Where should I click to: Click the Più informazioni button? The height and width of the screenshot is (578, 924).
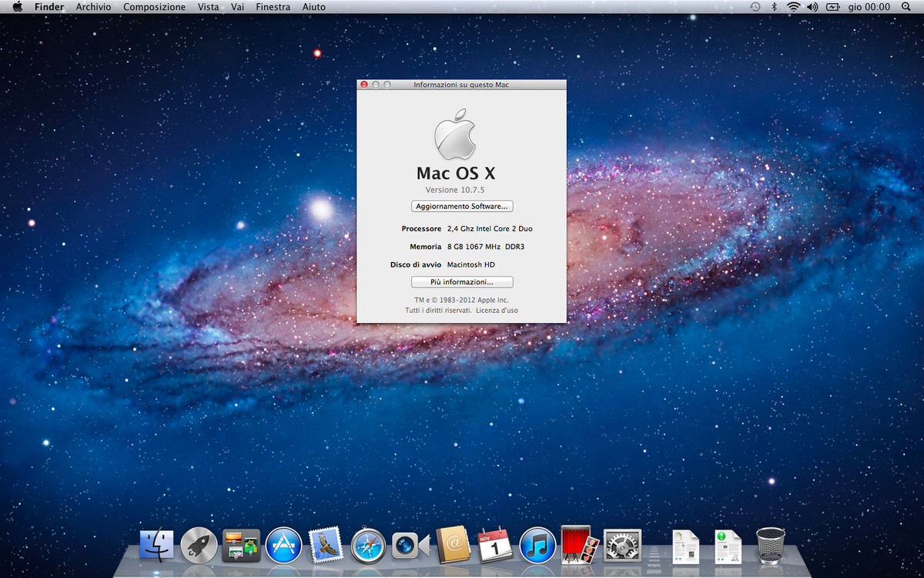click(462, 282)
